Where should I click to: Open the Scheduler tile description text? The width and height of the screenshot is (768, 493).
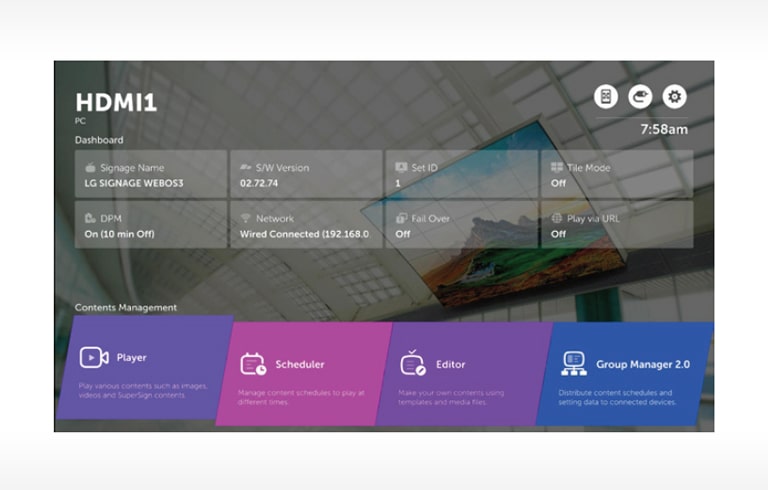302,397
